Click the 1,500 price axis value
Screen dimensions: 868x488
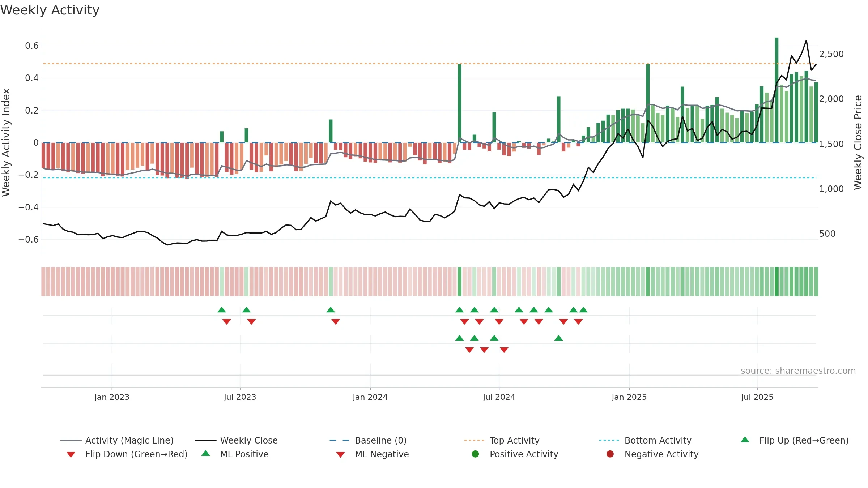(x=831, y=144)
